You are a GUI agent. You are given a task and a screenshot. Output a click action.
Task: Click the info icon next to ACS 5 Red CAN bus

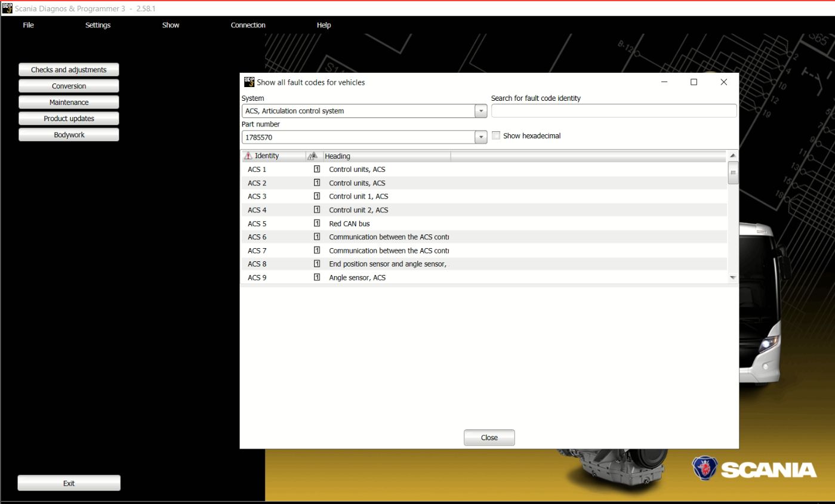318,223
